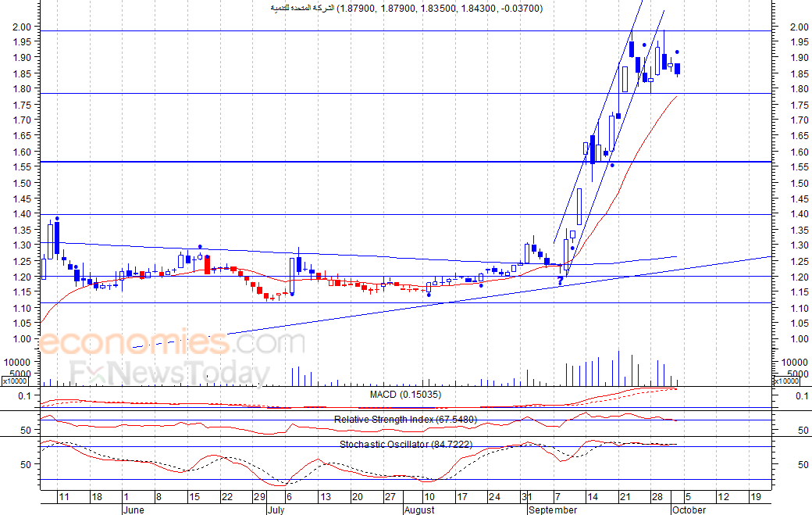The width and height of the screenshot is (812, 515).
Task: Click the 1.05 value on right price axis
Action: [x=799, y=324]
